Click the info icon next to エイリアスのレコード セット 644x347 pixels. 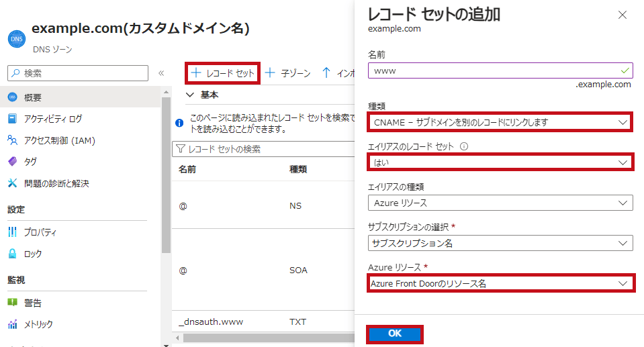[464, 146]
